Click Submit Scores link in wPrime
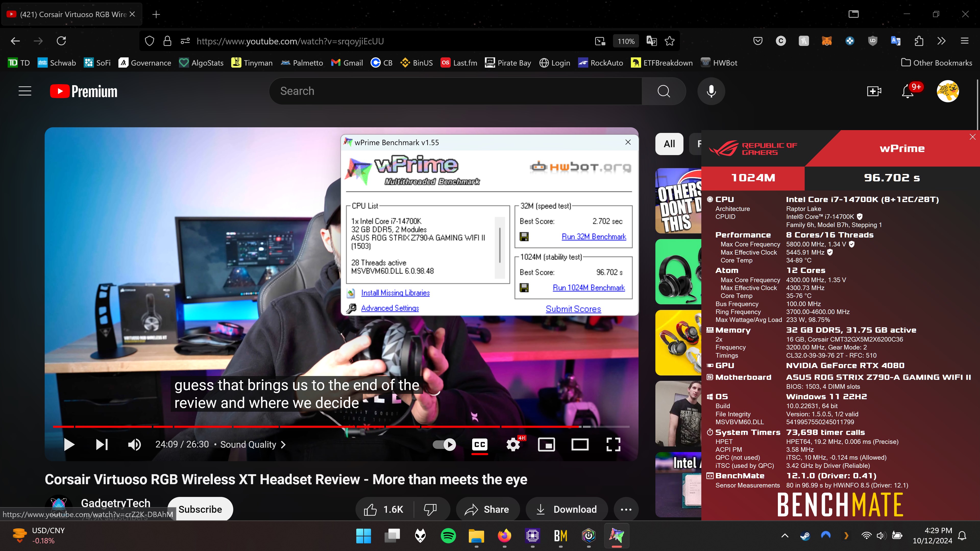Image resolution: width=980 pixels, height=551 pixels. coord(573,309)
